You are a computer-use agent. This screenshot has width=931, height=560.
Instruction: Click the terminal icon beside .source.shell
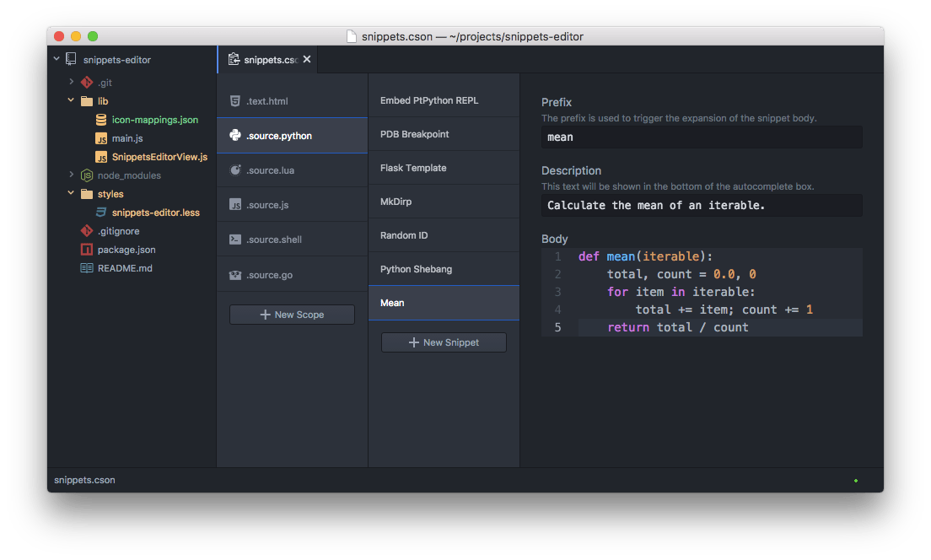click(x=235, y=240)
